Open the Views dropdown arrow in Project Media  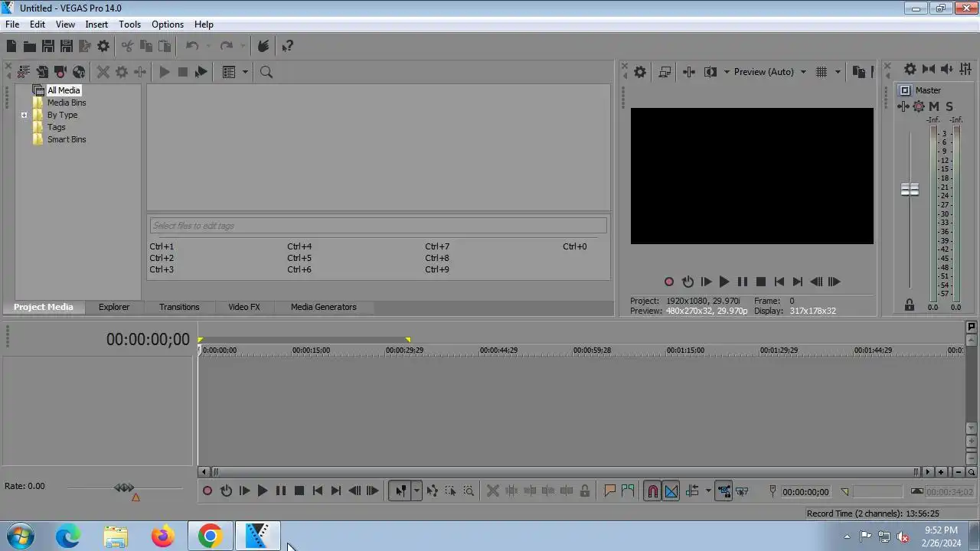coord(245,72)
